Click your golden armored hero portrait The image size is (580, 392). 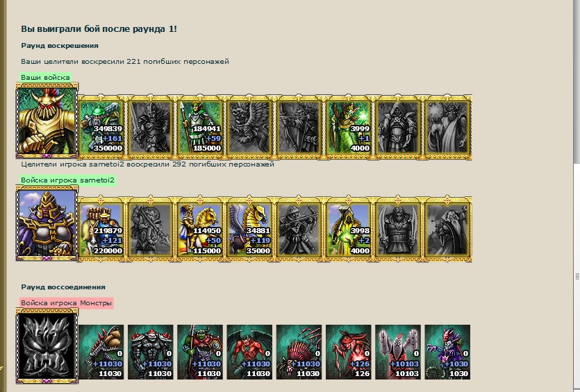coord(47,121)
